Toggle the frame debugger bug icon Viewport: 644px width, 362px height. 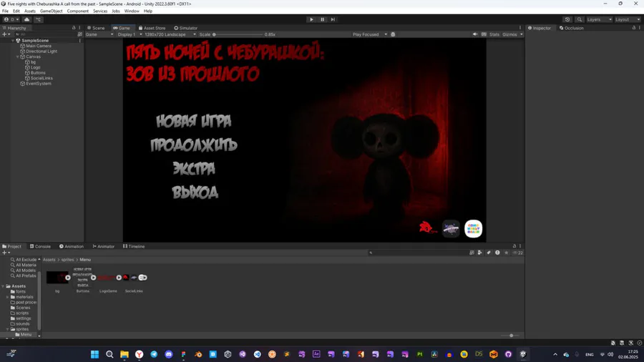click(393, 34)
